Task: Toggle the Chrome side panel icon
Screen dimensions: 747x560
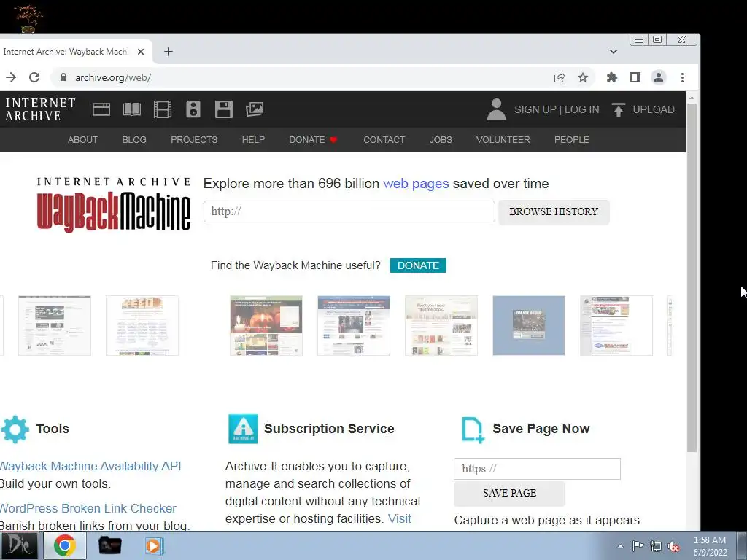Action: (635, 77)
